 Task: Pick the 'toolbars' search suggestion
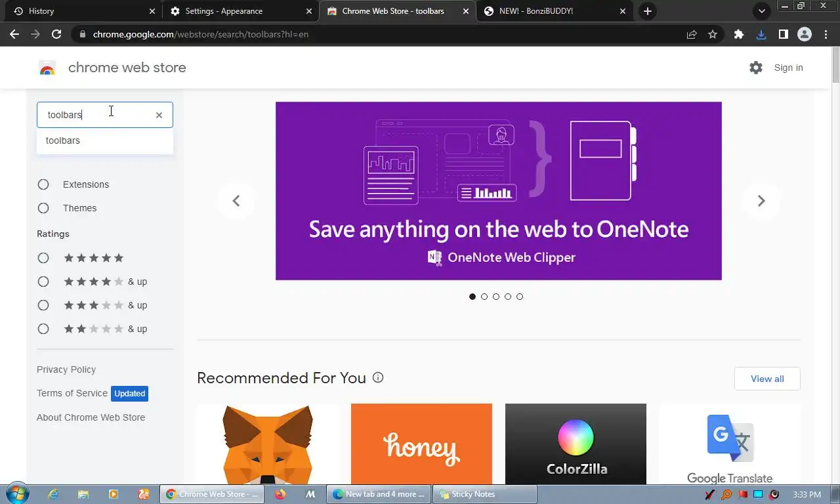click(105, 140)
